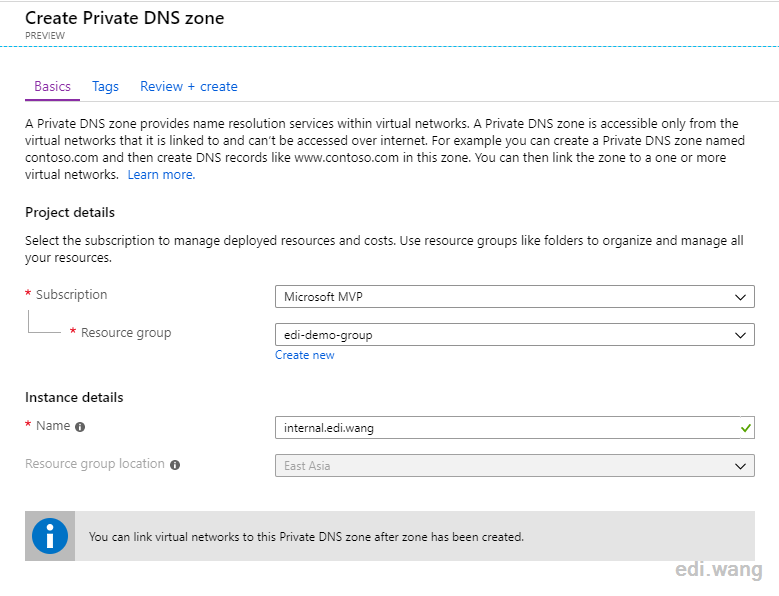Click the East Asia location field
The image size is (779, 596).
point(515,466)
